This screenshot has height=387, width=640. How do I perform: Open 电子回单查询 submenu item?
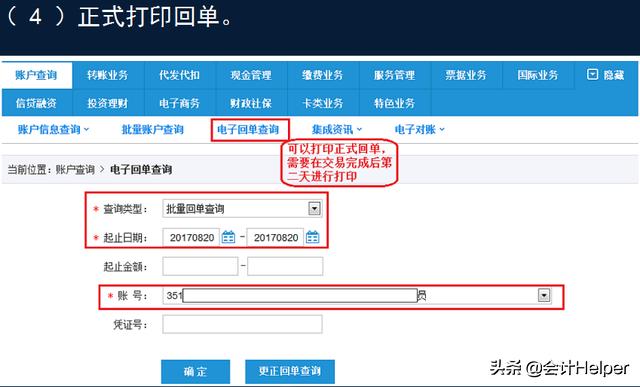248,130
